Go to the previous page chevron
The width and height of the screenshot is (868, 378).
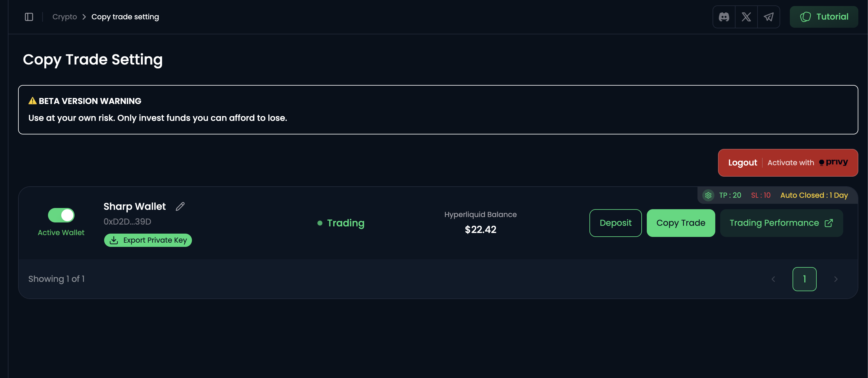(x=773, y=279)
